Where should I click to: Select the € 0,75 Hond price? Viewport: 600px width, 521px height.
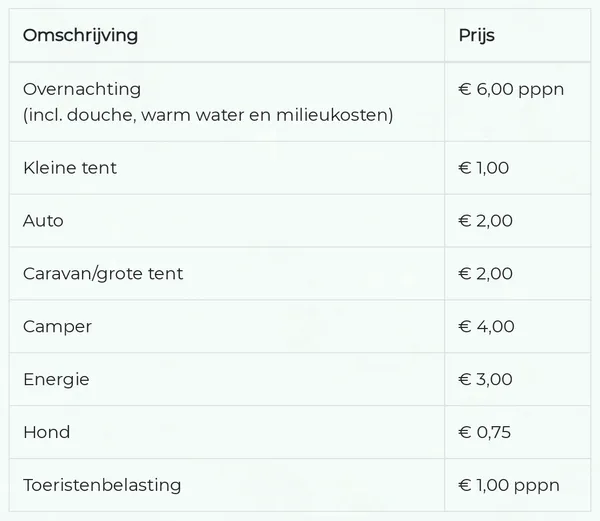click(484, 433)
